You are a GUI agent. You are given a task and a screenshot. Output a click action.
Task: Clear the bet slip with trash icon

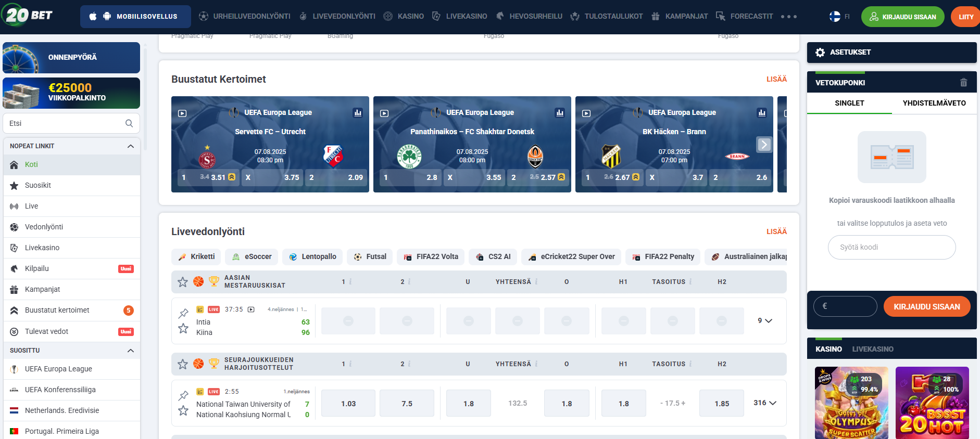coord(963,83)
